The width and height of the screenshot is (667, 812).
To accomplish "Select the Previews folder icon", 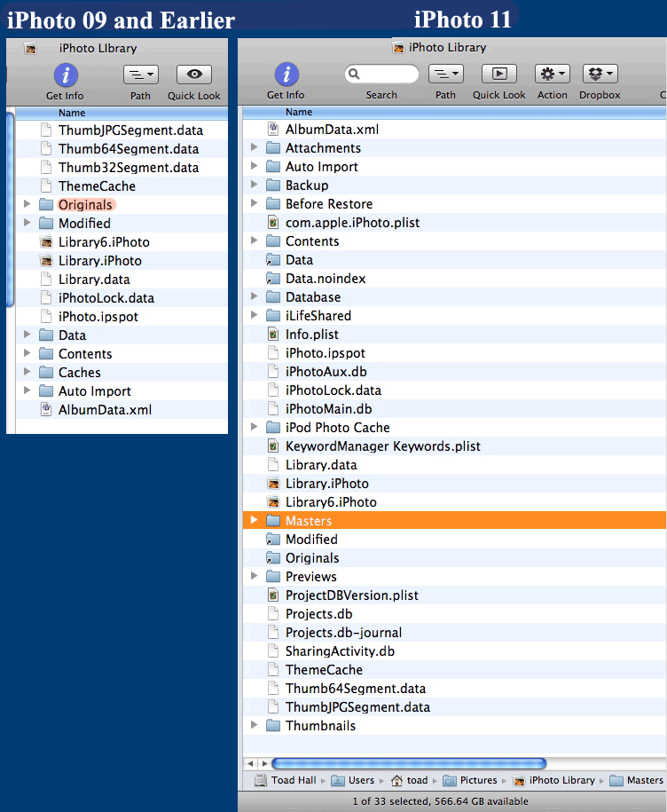I will click(x=273, y=576).
